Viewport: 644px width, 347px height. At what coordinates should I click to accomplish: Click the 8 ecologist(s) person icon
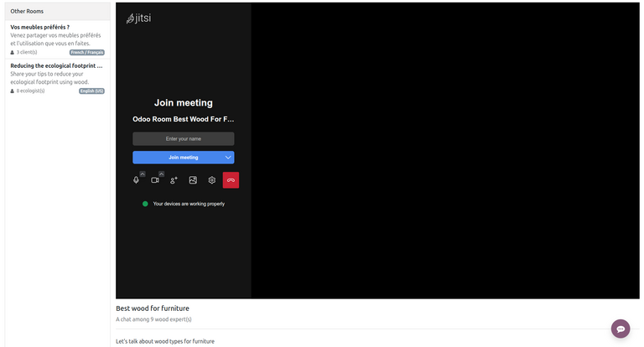13,91
